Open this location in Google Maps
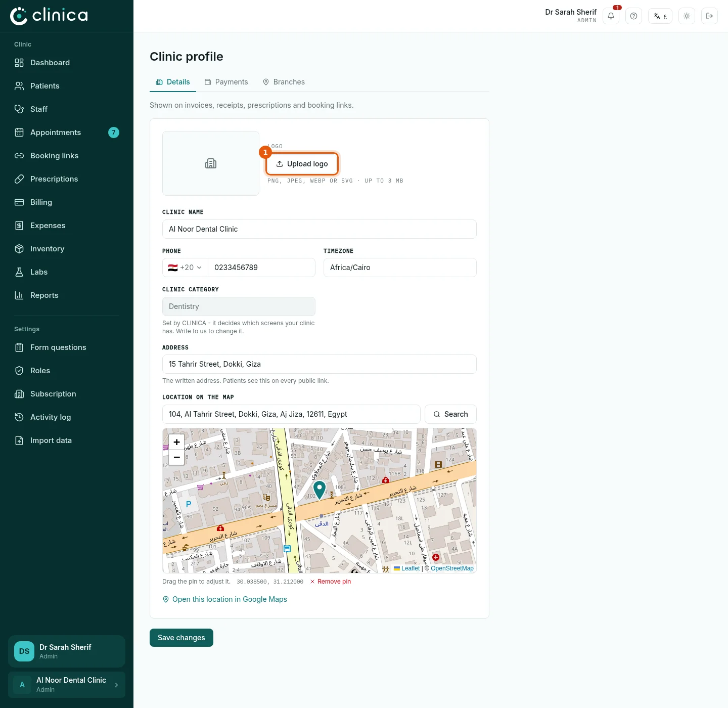This screenshot has height=708, width=728. pos(225,599)
